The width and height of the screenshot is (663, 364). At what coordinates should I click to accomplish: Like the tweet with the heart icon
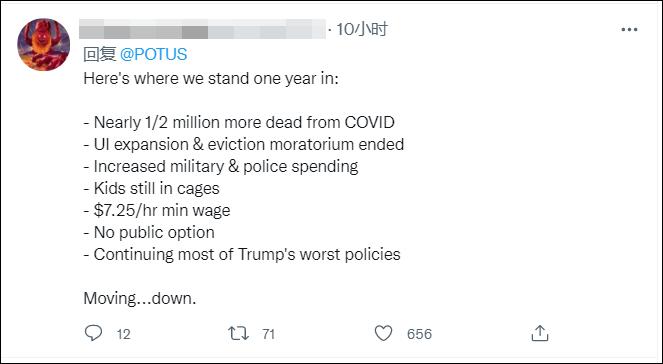pos(384,334)
